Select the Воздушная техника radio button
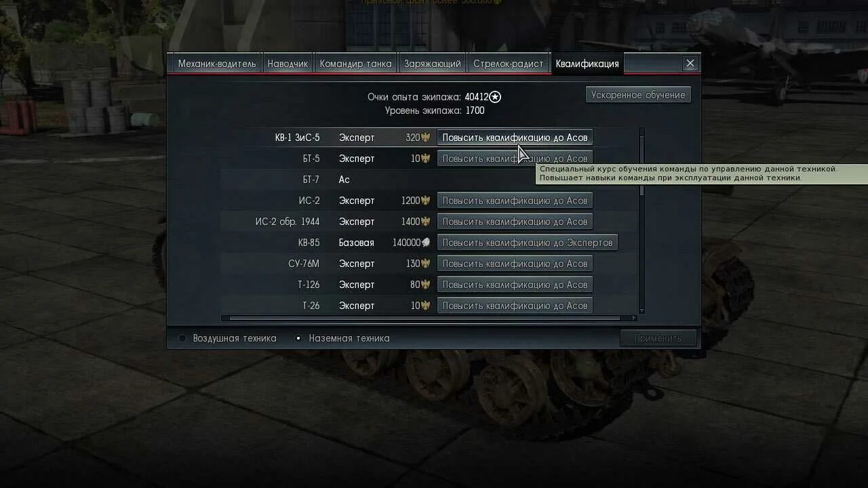 pyautogui.click(x=182, y=338)
